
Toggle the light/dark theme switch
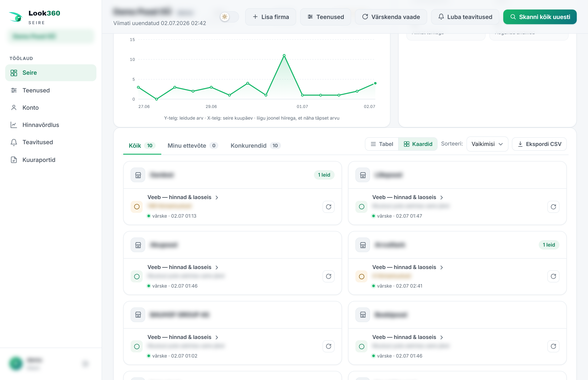[x=229, y=17]
